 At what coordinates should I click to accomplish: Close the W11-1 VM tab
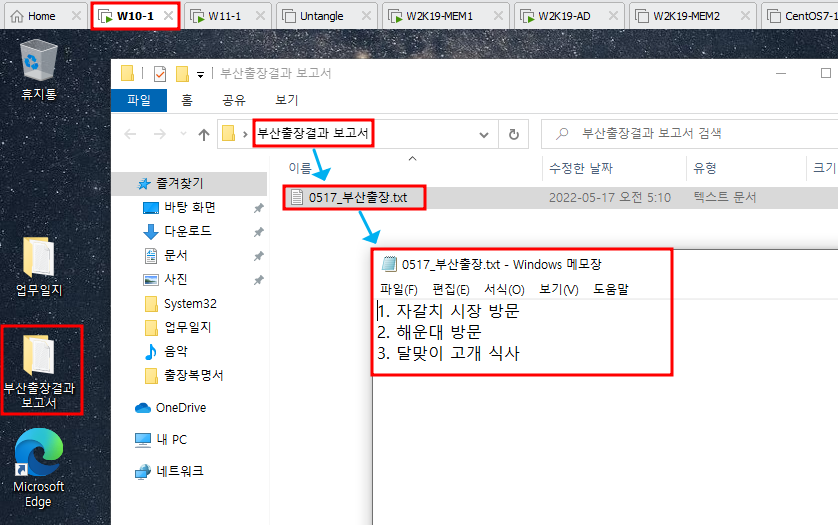coord(260,16)
